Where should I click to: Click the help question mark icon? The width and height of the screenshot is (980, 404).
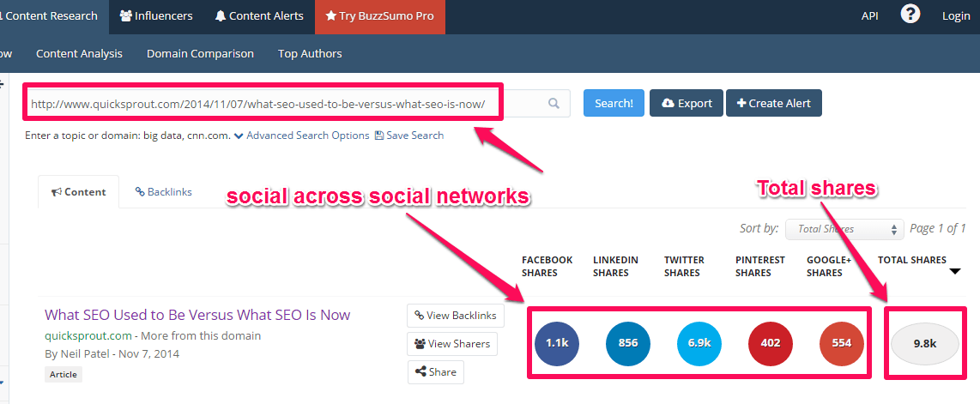click(910, 14)
